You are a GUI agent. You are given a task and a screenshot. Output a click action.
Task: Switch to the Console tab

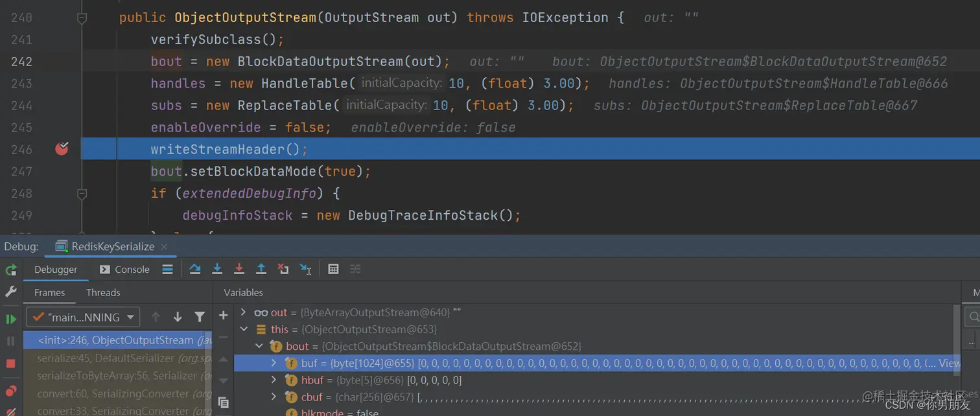124,270
